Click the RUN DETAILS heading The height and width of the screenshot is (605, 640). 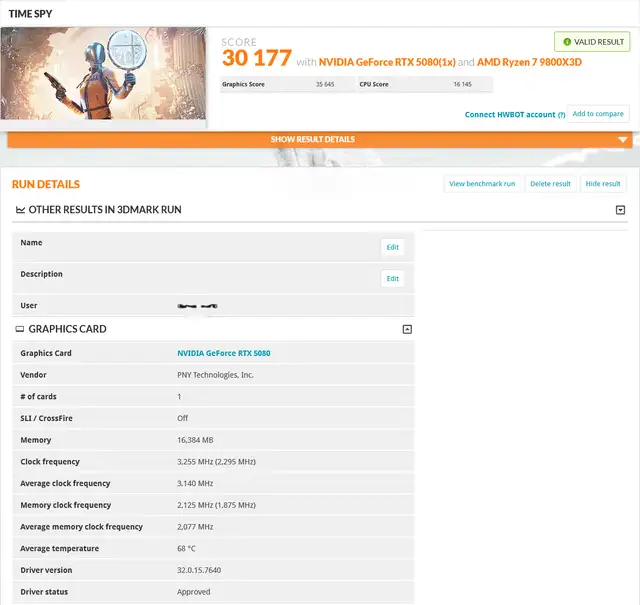pyautogui.click(x=46, y=185)
